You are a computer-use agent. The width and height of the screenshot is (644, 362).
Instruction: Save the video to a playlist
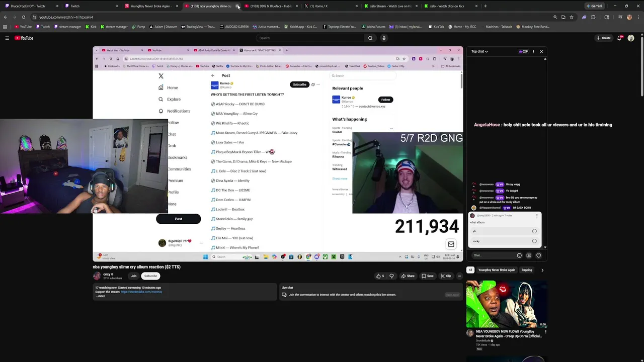(x=428, y=276)
